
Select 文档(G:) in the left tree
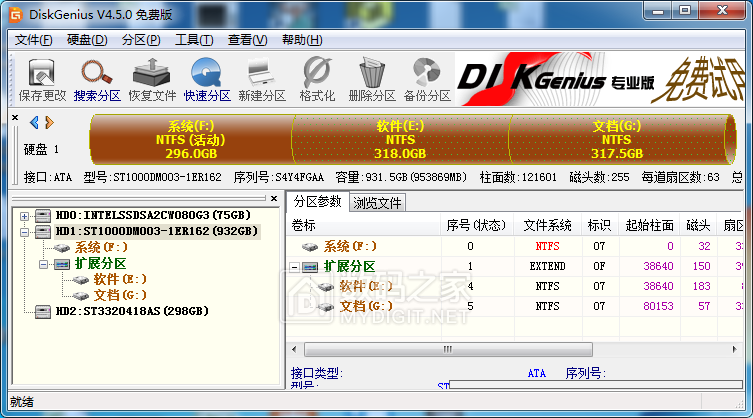coord(118,295)
